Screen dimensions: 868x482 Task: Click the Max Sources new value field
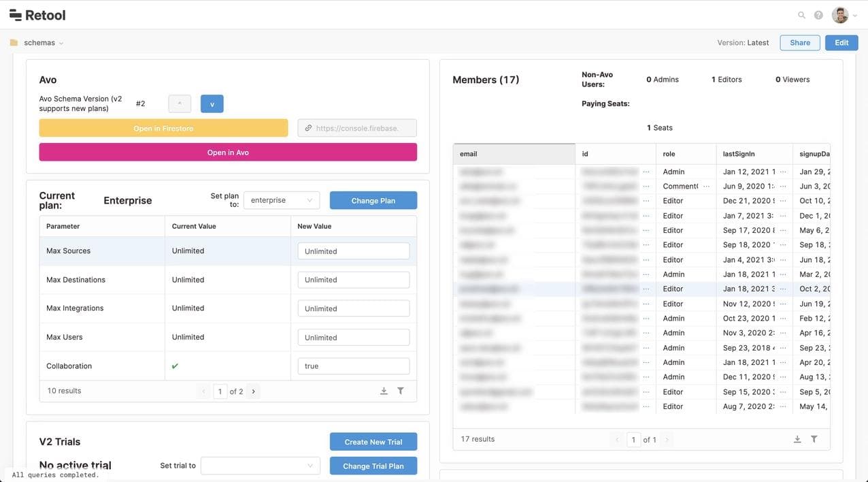353,251
